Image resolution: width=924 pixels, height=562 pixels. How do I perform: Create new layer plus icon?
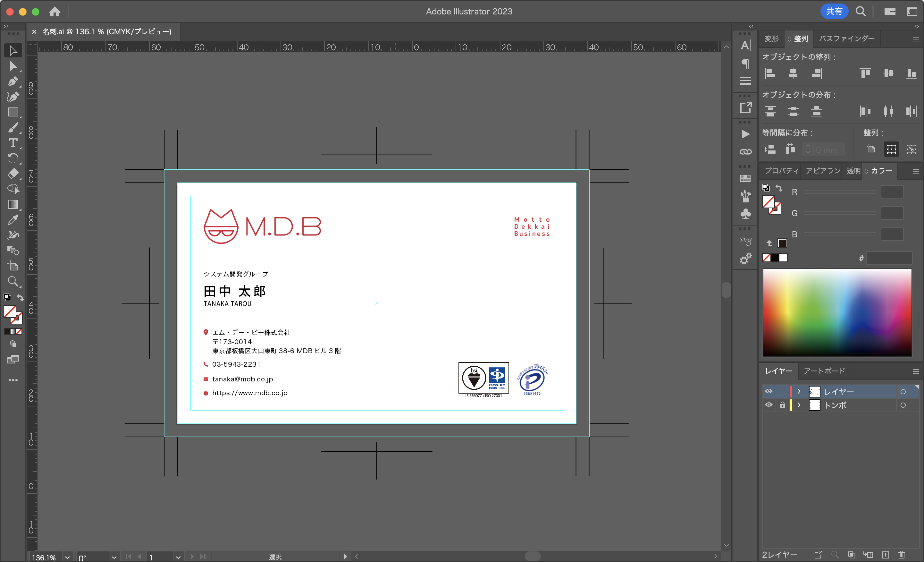[886, 555]
